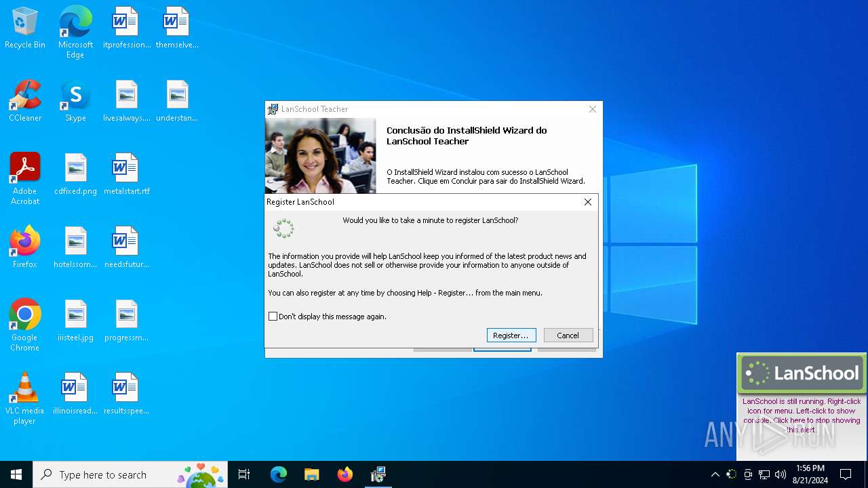Show hidden system tray icons
The image size is (868, 488).
pos(715,474)
